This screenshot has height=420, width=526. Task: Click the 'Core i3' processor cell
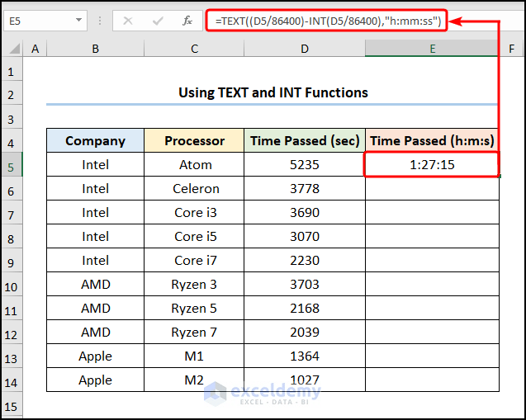point(194,213)
